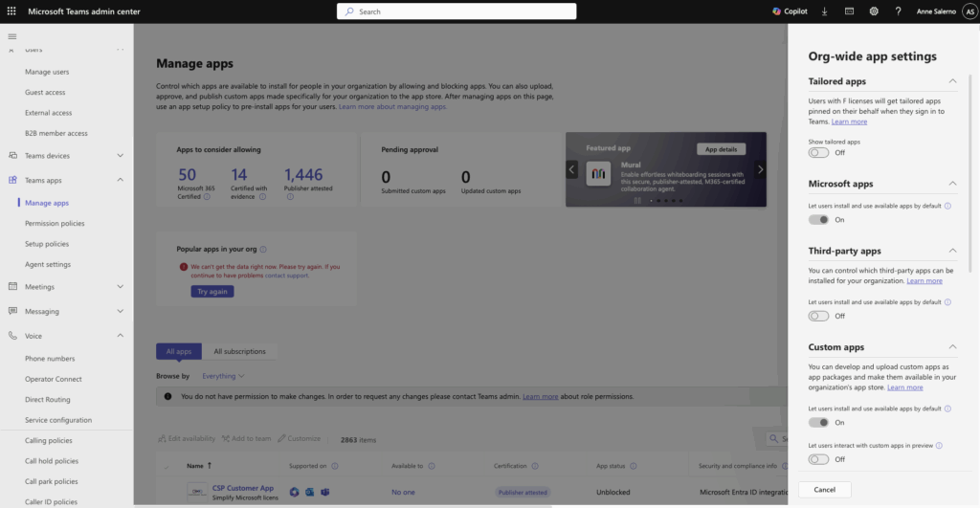Click the Cancel button in settings panel
The image size is (980, 508).
[x=824, y=489]
